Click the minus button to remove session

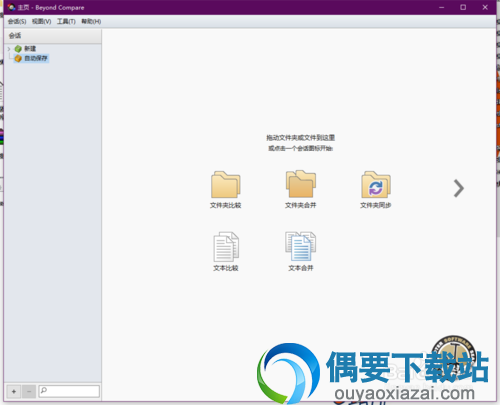click(29, 391)
